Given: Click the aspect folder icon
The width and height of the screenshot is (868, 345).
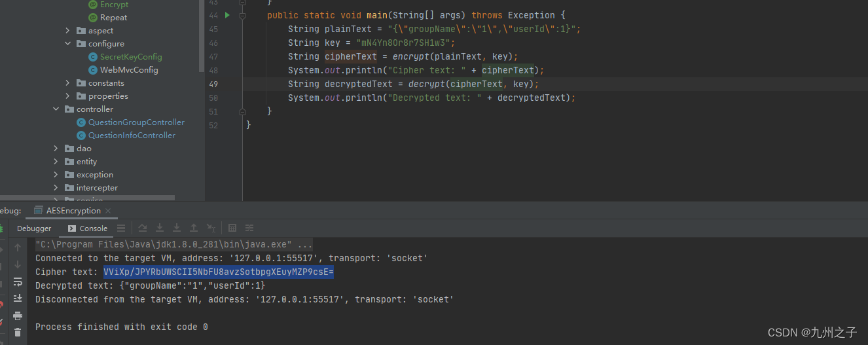Looking at the screenshot, I should (81, 31).
